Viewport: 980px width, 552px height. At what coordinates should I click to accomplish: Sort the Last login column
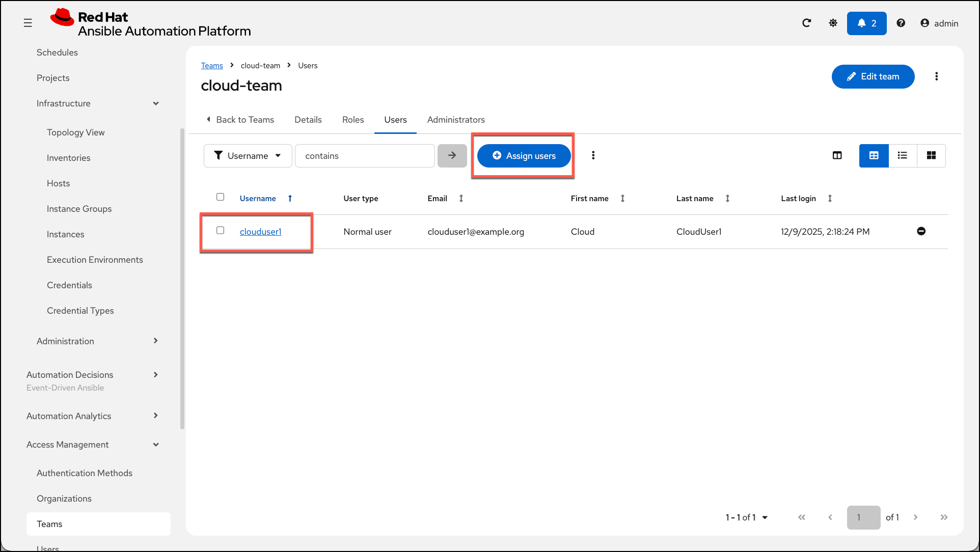[x=830, y=199]
